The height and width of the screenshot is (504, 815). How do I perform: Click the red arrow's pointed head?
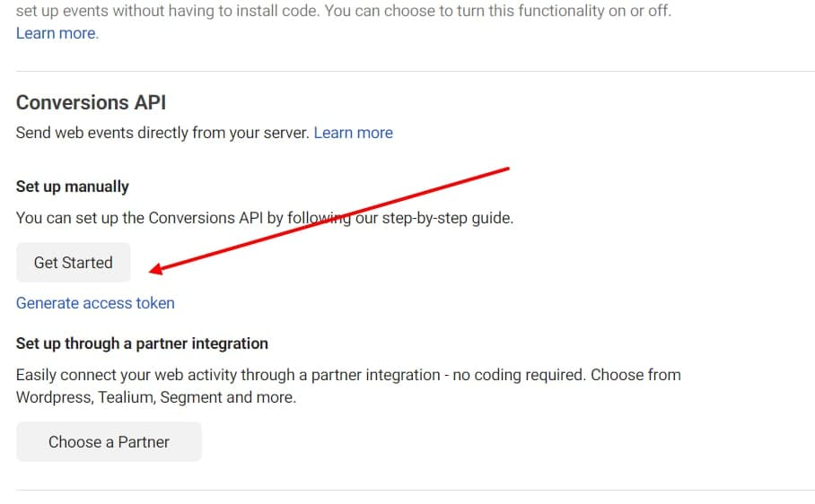(x=154, y=268)
